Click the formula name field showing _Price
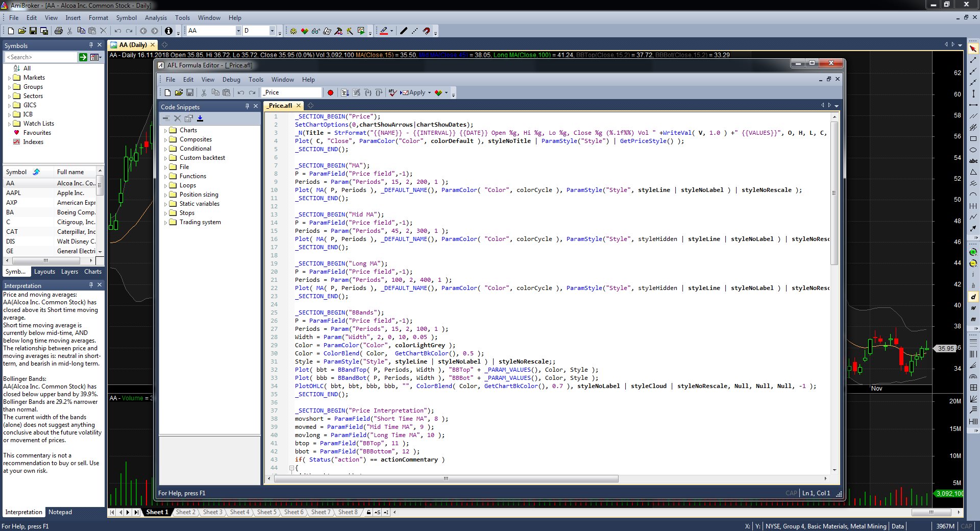The width and height of the screenshot is (980, 531). [x=292, y=93]
